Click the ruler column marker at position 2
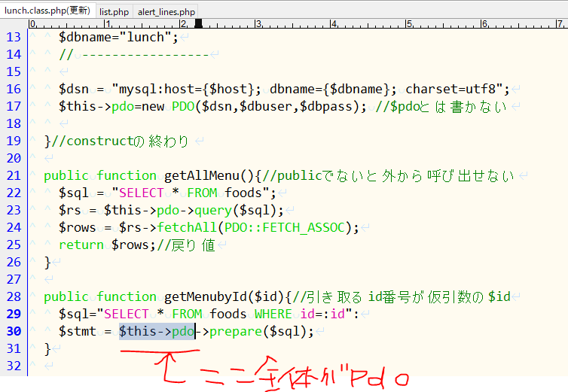This screenshot has width=568, height=392. (x=184, y=24)
